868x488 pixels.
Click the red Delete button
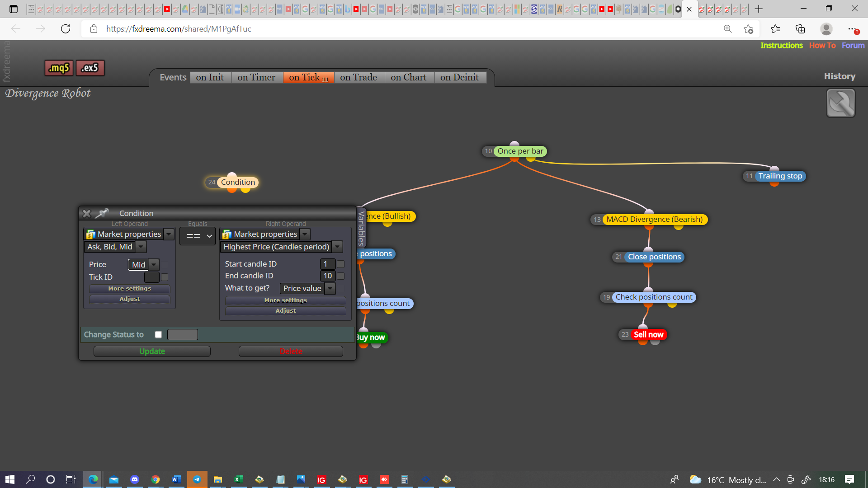pyautogui.click(x=291, y=351)
